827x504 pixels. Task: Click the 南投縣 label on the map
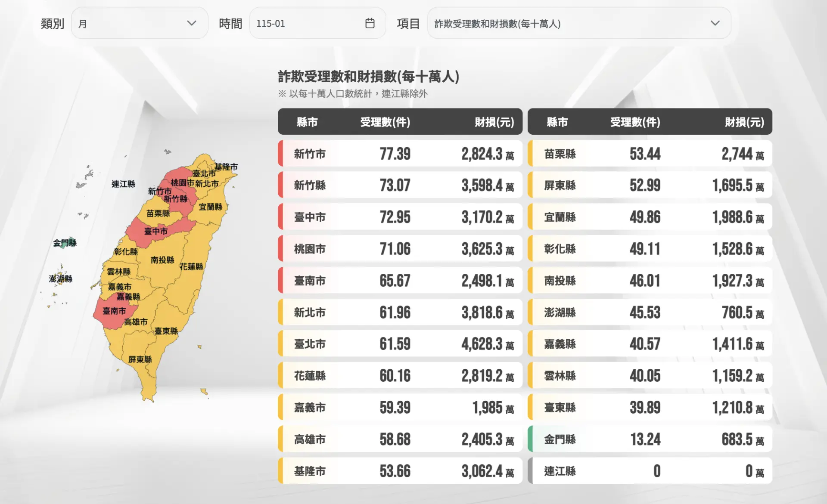pyautogui.click(x=162, y=260)
